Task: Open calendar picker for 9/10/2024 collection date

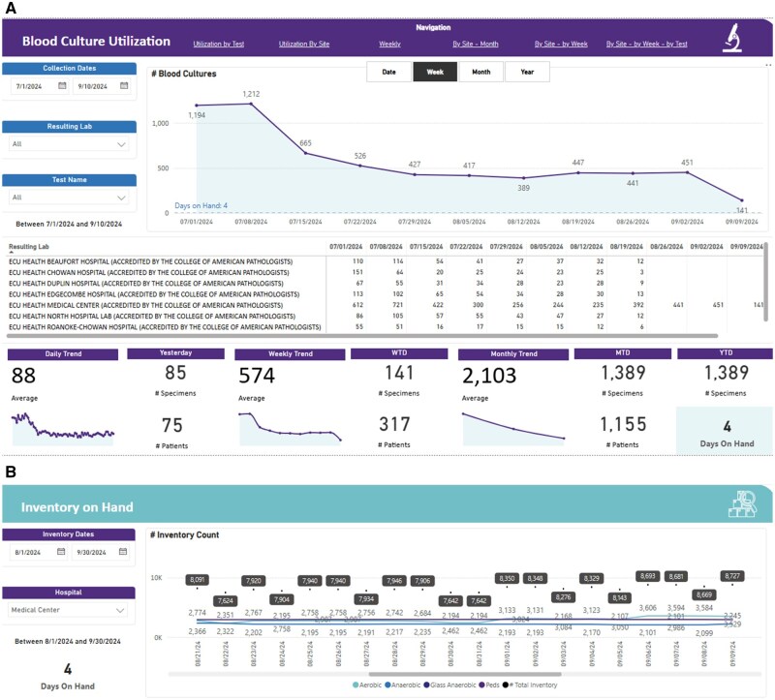Action: coord(124,85)
